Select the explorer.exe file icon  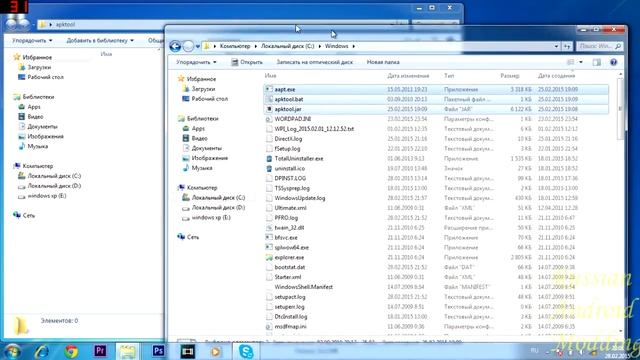point(269,257)
